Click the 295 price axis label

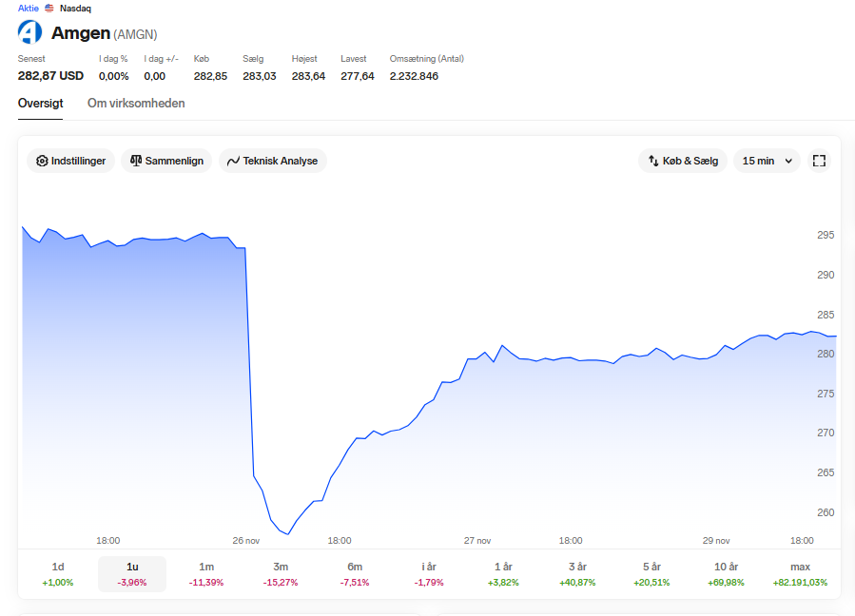point(826,235)
